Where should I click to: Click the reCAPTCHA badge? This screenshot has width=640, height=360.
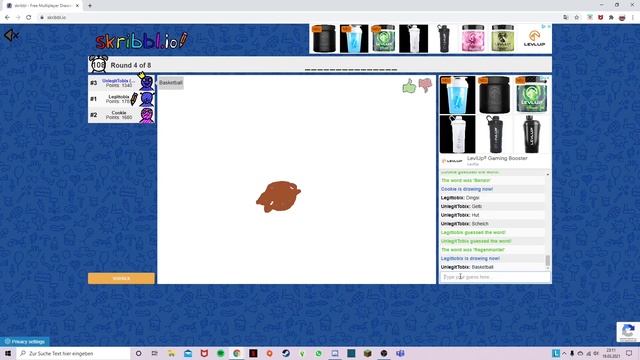628,332
